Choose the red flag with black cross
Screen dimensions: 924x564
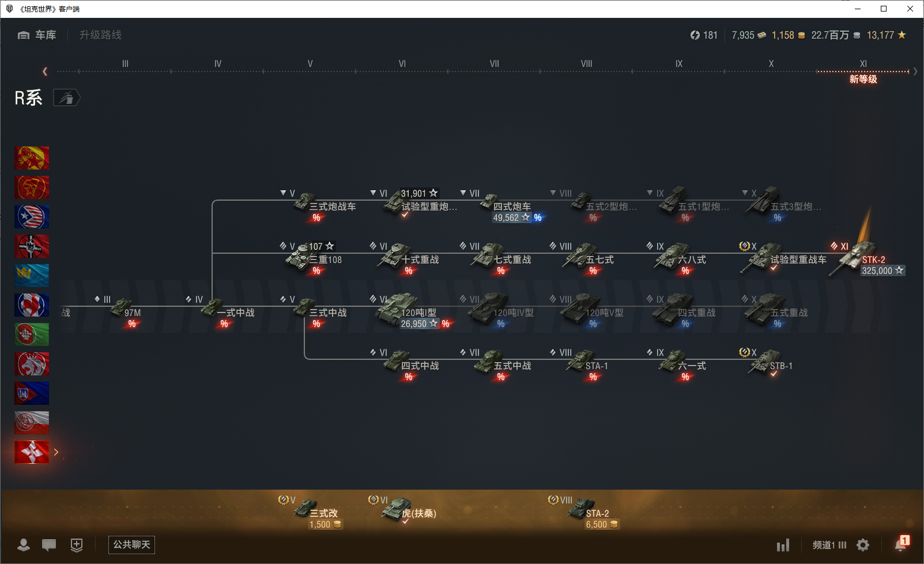coord(32,246)
